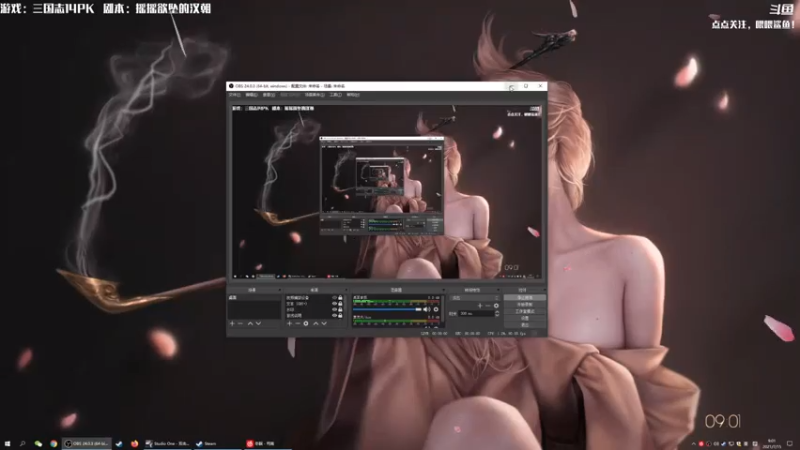Select the scene in the Scenes list
Image resolution: width=800 pixels, height=450 pixels.
click(255, 297)
